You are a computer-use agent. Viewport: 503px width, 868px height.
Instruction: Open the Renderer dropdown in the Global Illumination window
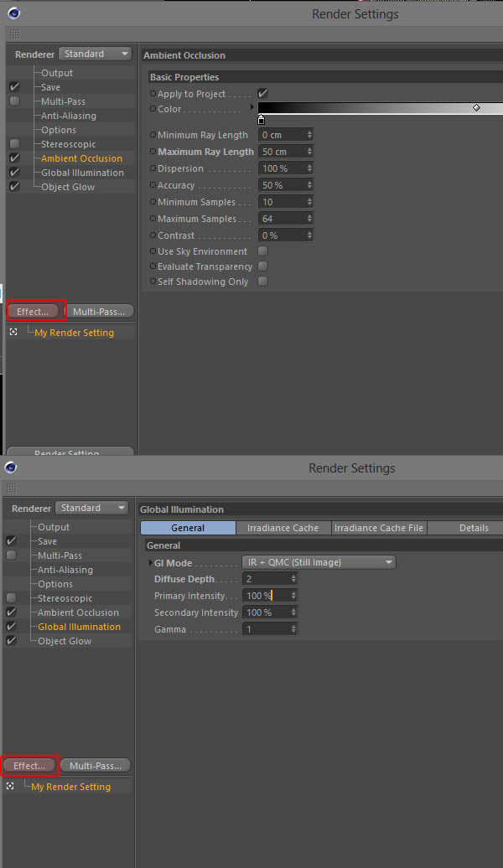(x=92, y=508)
